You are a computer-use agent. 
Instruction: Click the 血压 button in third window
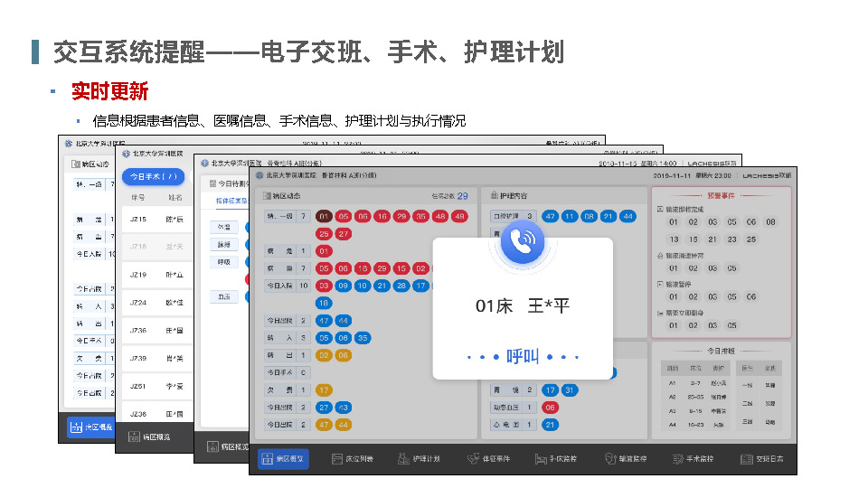(x=223, y=296)
